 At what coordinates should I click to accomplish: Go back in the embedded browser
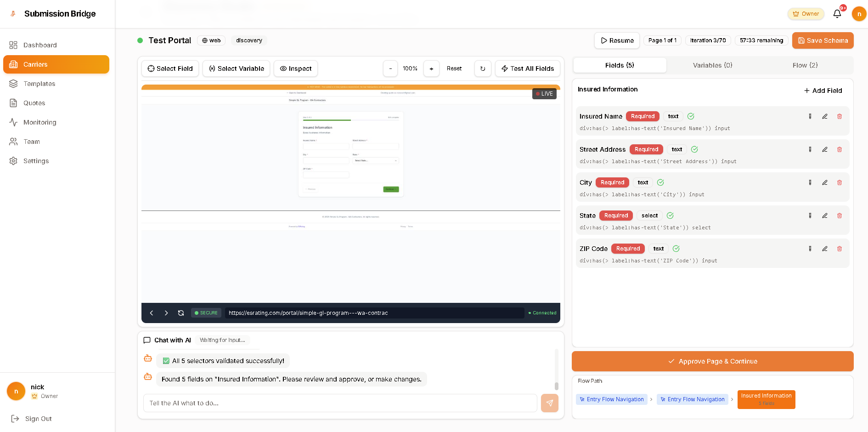[152, 313]
